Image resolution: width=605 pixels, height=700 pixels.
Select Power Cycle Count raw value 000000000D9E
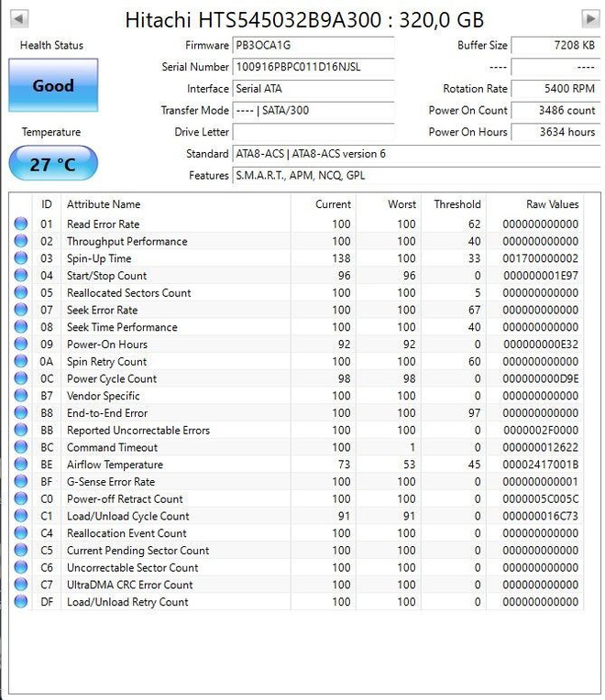point(540,378)
